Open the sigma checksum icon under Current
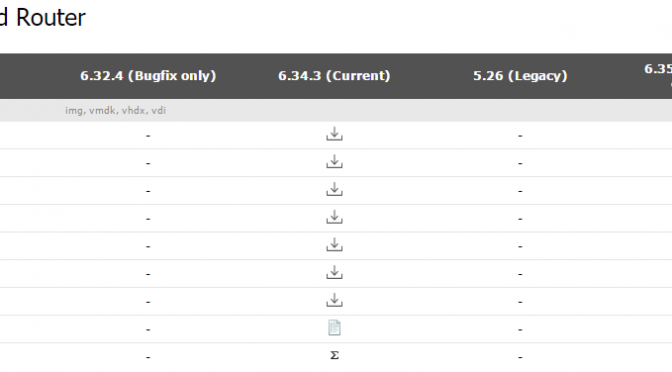The image size is (672, 372). pos(334,355)
